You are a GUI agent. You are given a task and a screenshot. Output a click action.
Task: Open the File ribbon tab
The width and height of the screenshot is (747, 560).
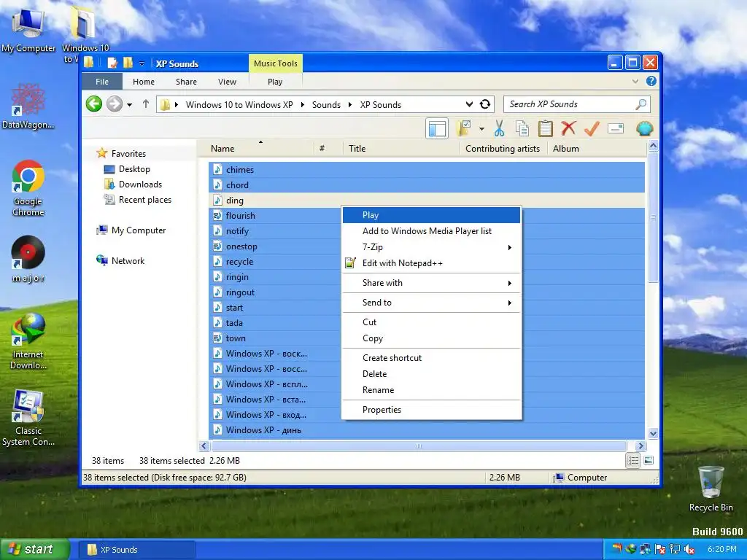click(x=102, y=82)
